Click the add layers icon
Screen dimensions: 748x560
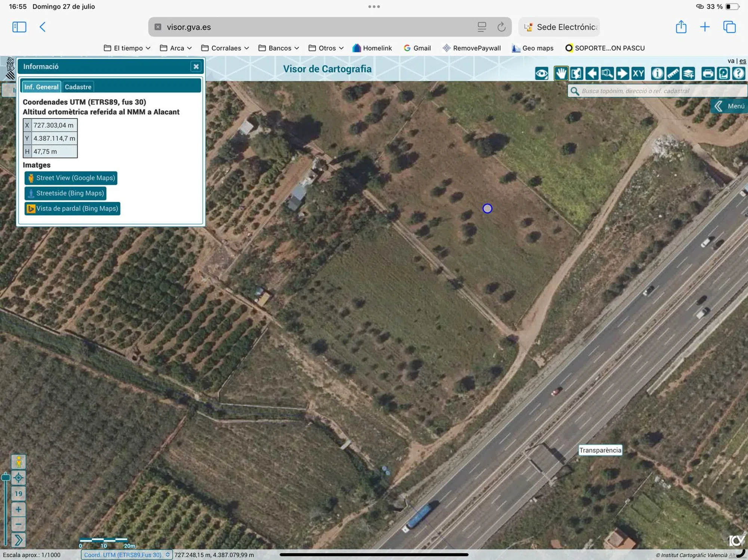[689, 74]
